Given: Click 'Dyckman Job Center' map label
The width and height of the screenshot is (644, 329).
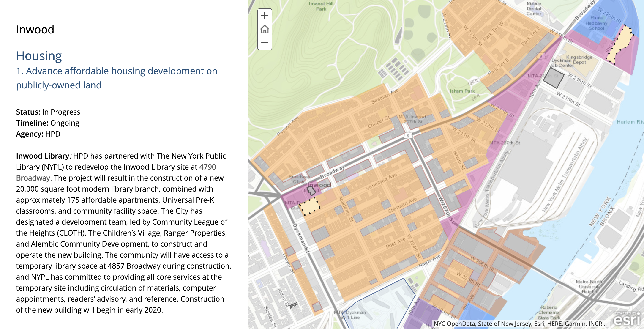Looking at the screenshot, I should tap(562, 63).
